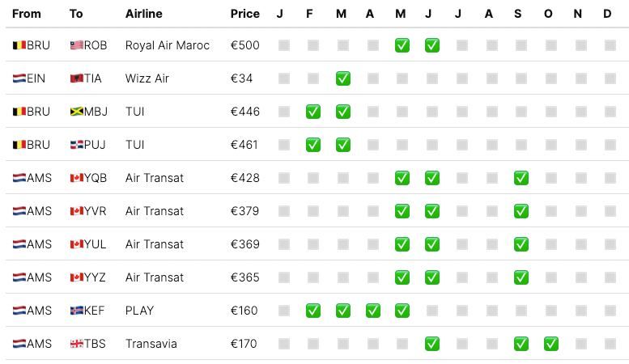Uncheck April for the PLAY flight
Screen dimensions: 629x364
tap(372, 311)
